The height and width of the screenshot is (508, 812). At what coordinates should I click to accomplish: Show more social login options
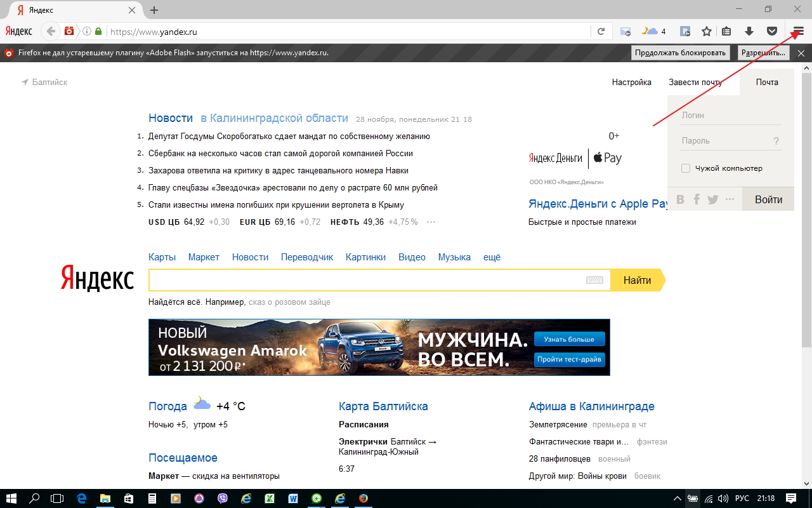(x=730, y=199)
